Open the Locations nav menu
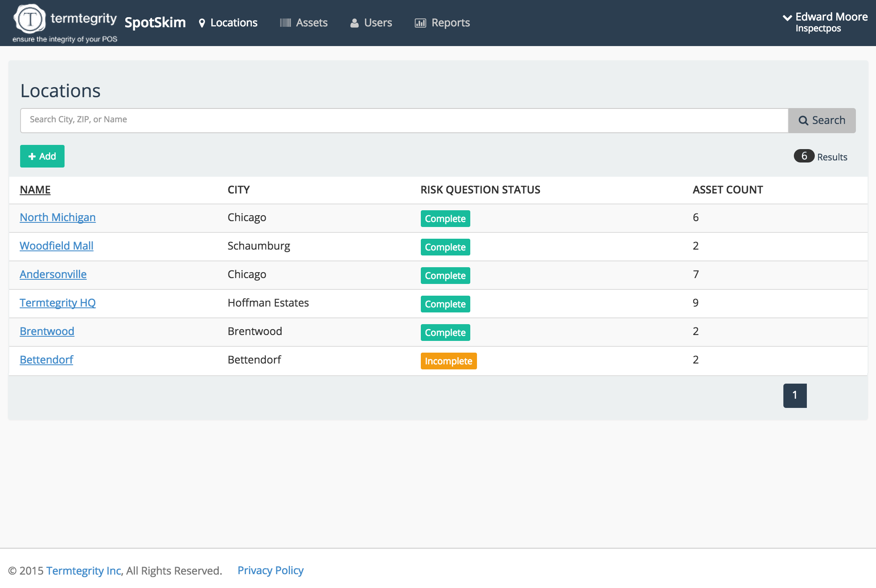 [228, 23]
